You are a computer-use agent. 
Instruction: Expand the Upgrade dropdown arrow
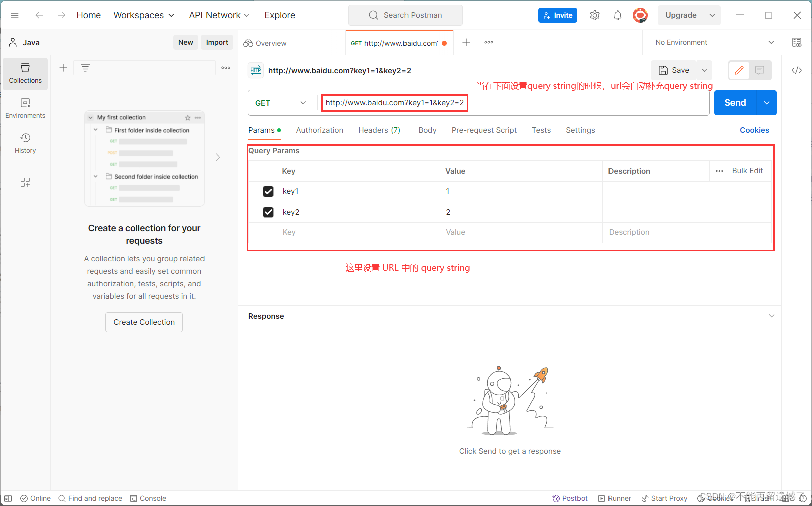point(712,15)
